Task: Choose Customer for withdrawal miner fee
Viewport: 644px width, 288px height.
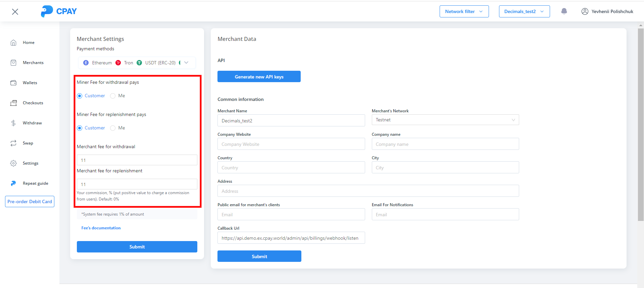Action: coord(80,96)
